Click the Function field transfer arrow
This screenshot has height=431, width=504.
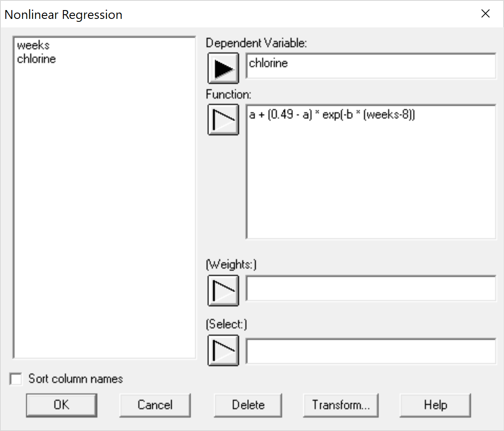click(223, 120)
